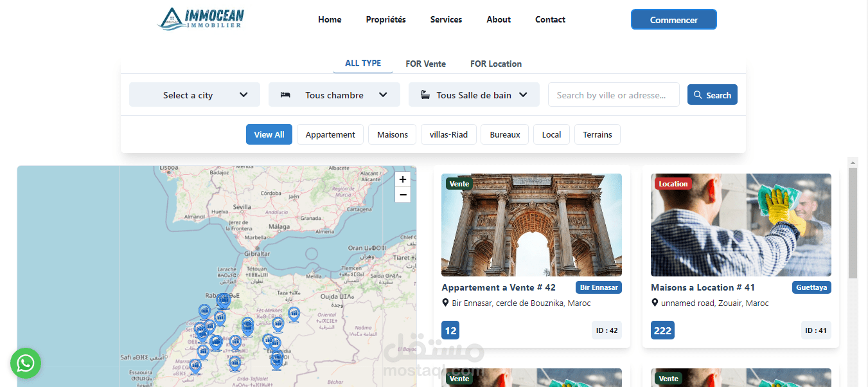Screen dimensions: 868x387
Task: Expand the Select a city dropdown
Action: click(x=195, y=94)
